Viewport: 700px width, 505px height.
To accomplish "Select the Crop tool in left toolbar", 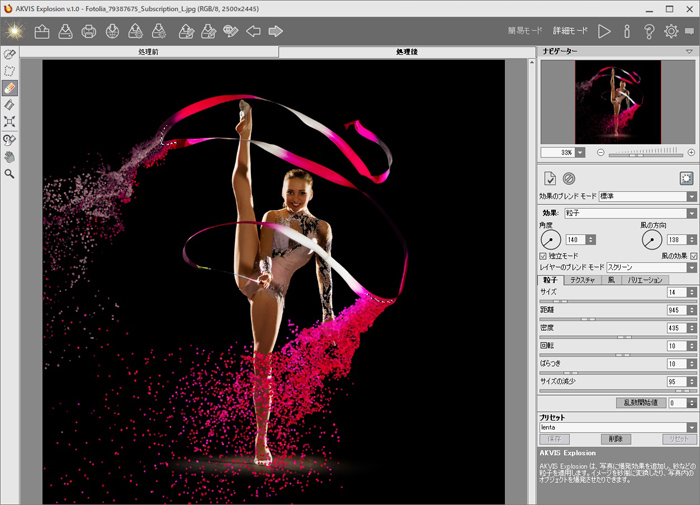I will 10,121.
